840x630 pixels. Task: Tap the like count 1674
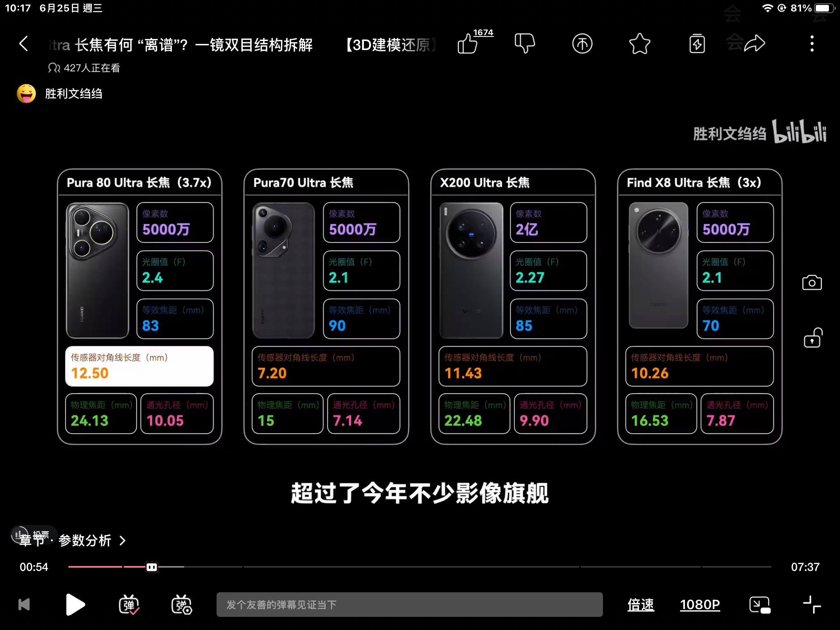coord(483,32)
